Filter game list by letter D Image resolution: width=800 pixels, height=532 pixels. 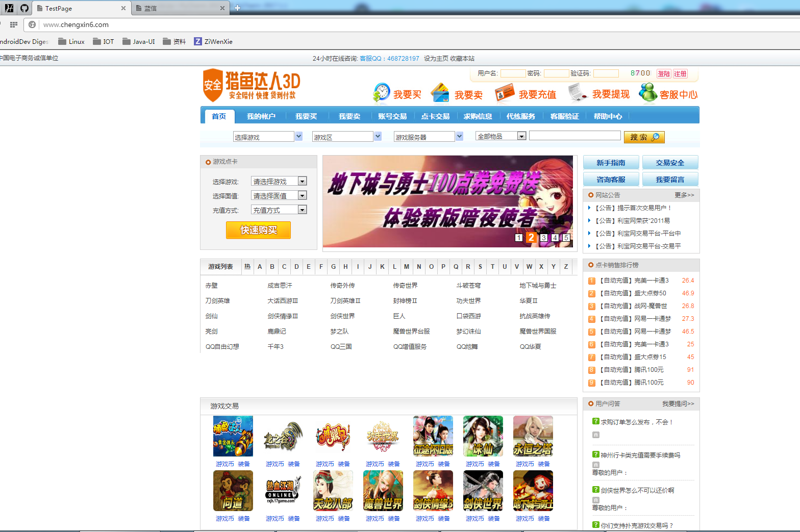coord(296,267)
